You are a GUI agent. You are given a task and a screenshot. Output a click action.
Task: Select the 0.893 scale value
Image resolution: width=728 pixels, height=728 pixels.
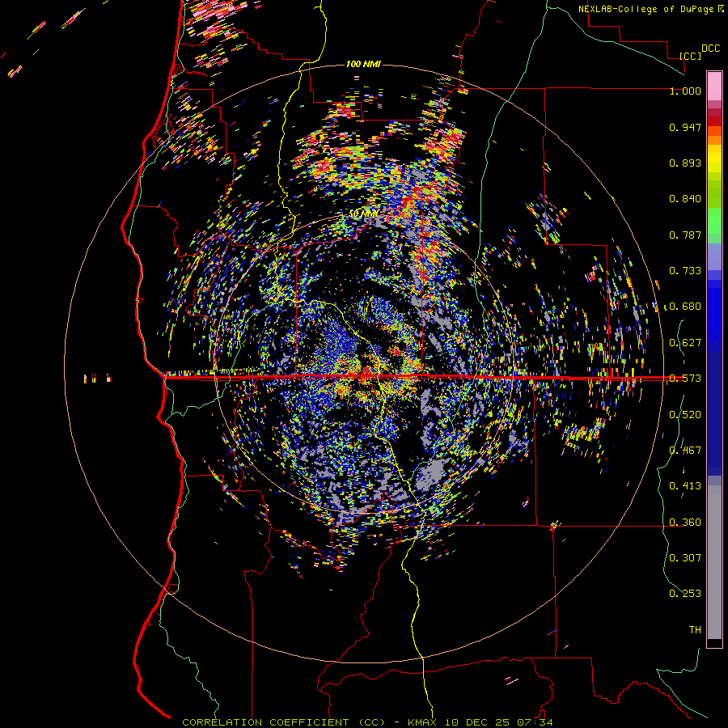tap(685, 163)
